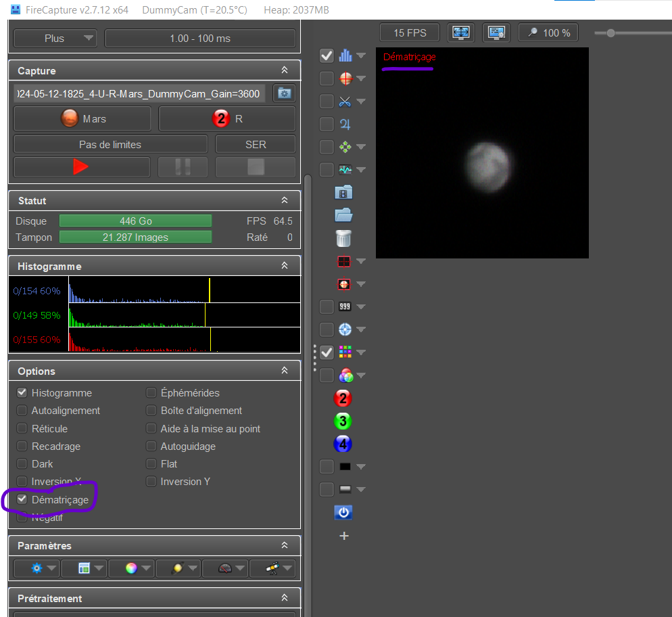Open the planet settings dropdown in Paramètres

click(178, 568)
